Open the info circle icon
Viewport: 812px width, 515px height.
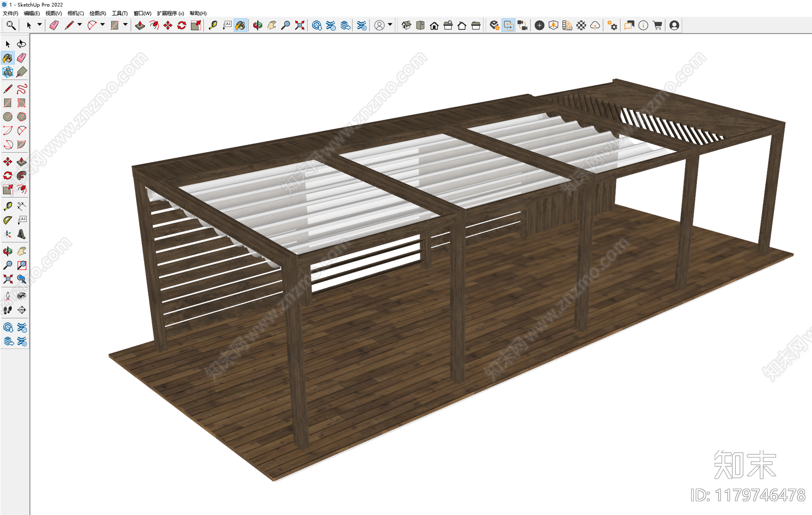coord(643,25)
